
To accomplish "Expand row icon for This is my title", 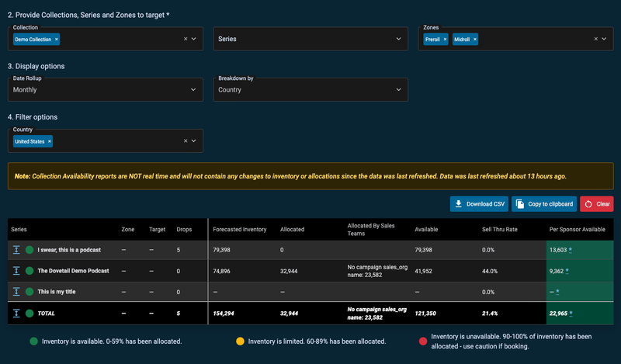I will point(16,292).
